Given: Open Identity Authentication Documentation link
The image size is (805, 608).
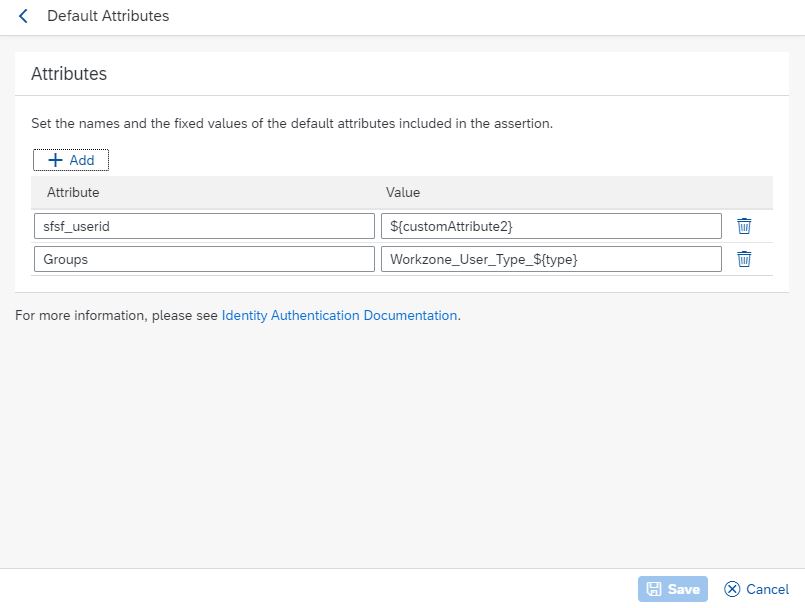Looking at the screenshot, I should 339,315.
